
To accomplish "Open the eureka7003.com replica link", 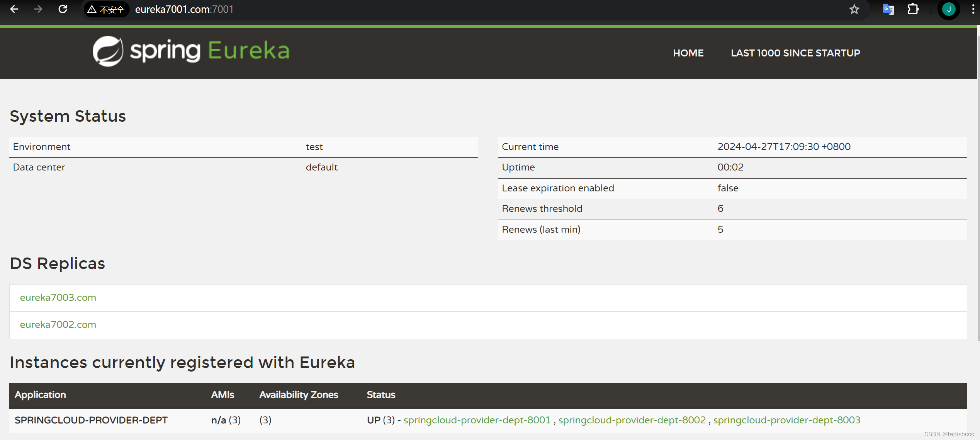I will pyautogui.click(x=58, y=297).
